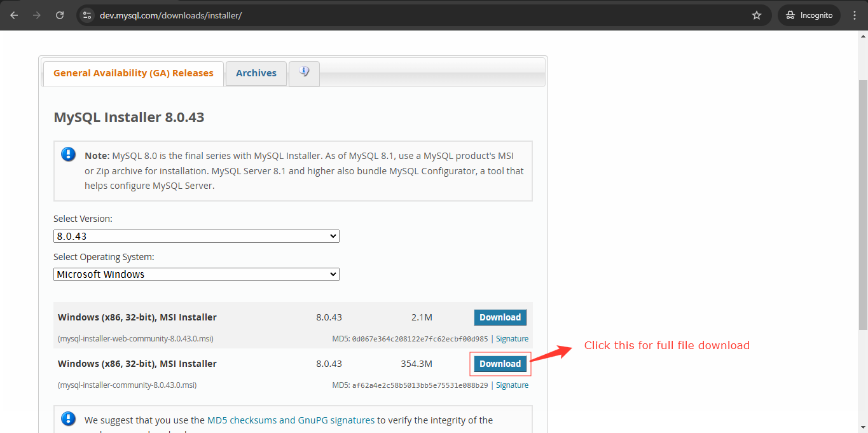
Task: Click the browser forward arrow
Action: [37, 15]
